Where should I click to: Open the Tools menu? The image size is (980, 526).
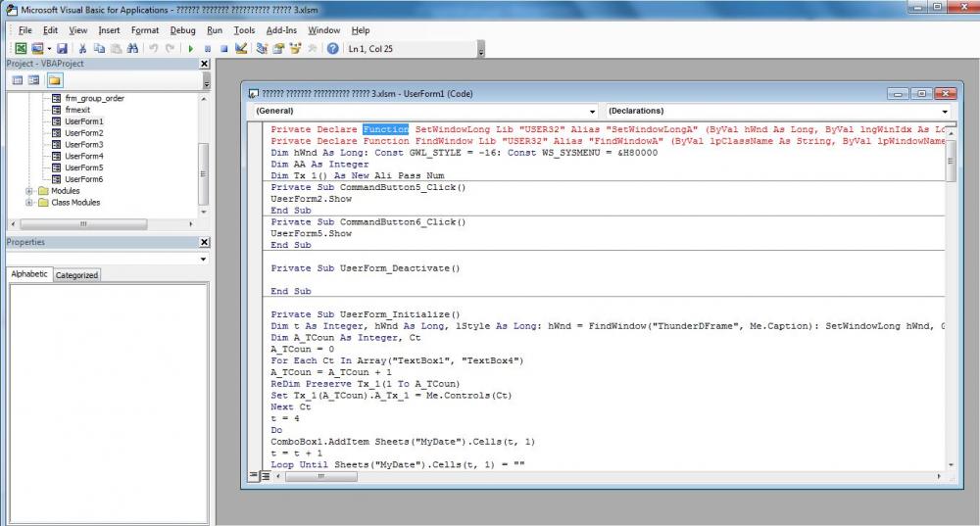coord(244,30)
